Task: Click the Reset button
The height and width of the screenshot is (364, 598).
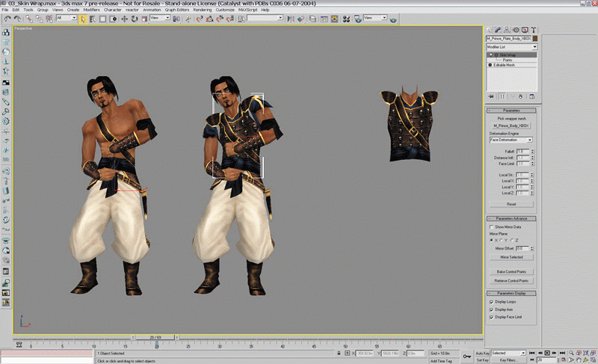Action: point(511,204)
